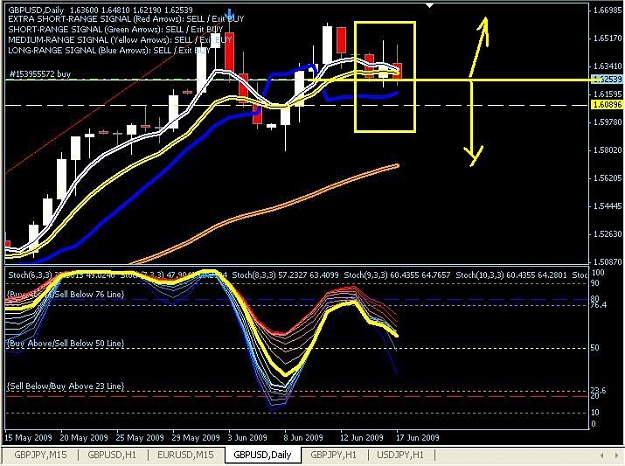
Task: Click the 1.54445 price axis value
Action: click(606, 206)
